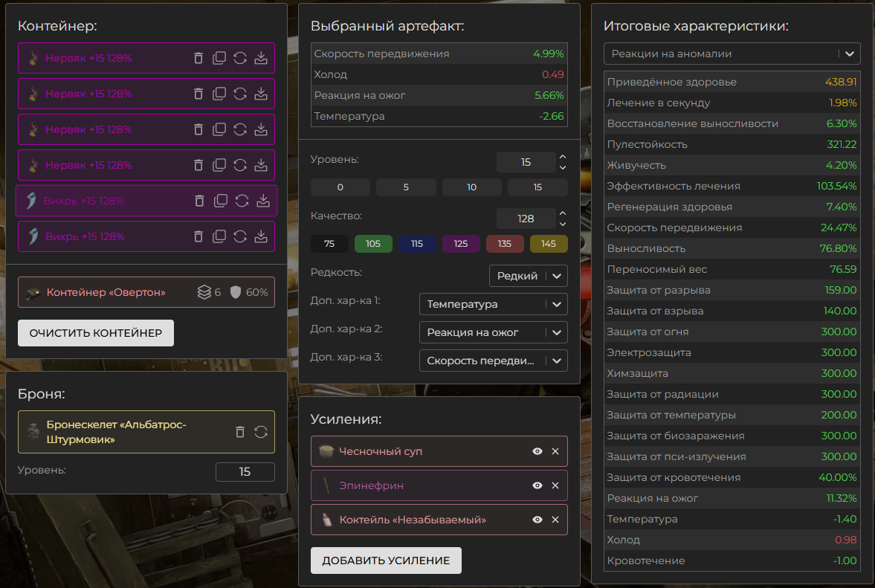The width and height of the screenshot is (875, 588).
Task: Click the download icon on the highlighted Вихрь row
Action: point(263,201)
